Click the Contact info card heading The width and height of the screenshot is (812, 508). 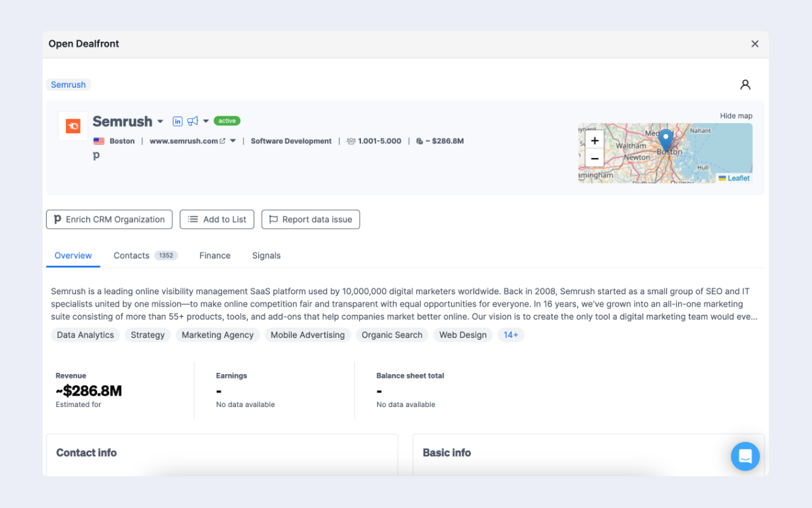pyautogui.click(x=86, y=453)
